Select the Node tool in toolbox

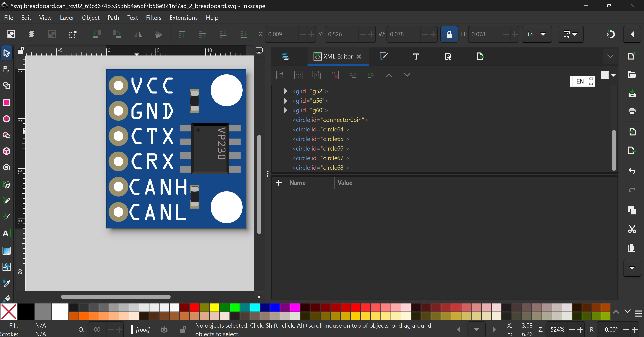pyautogui.click(x=7, y=69)
